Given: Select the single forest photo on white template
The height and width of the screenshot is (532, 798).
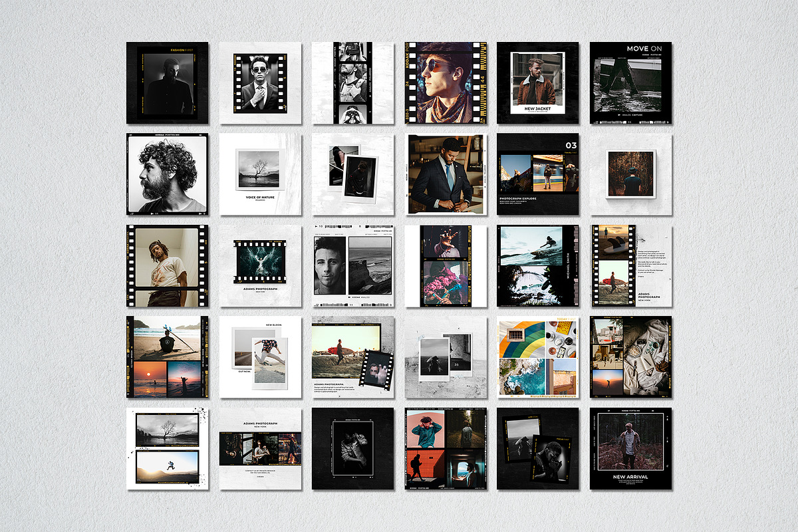Looking at the screenshot, I should point(630,174).
